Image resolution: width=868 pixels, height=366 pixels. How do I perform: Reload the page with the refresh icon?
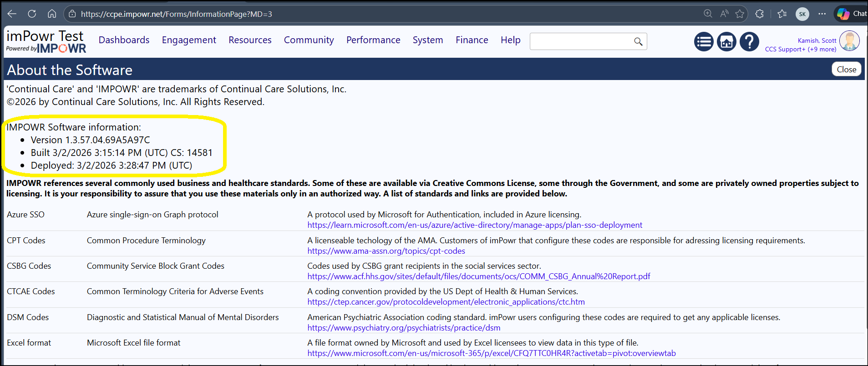point(32,14)
